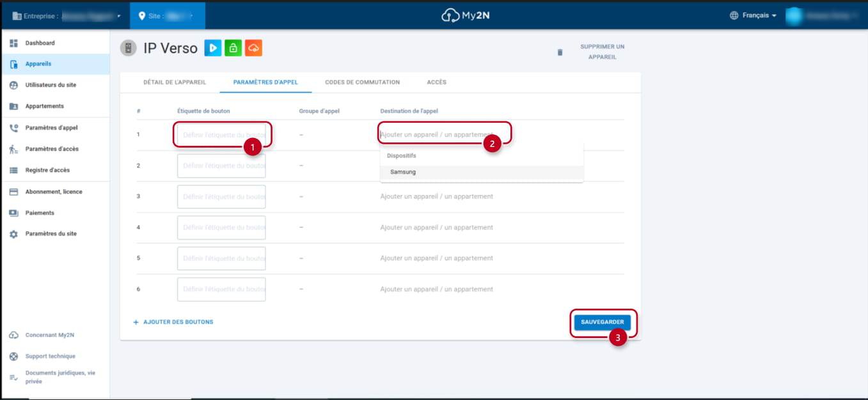Image resolution: width=868 pixels, height=400 pixels.
Task: Click call destination field for row 4
Action: coord(437,227)
